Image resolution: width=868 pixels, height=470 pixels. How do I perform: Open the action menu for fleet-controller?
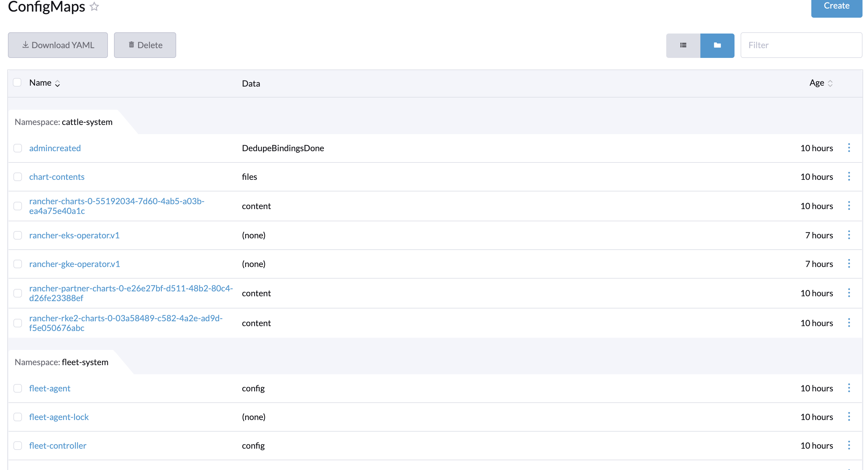coord(849,445)
